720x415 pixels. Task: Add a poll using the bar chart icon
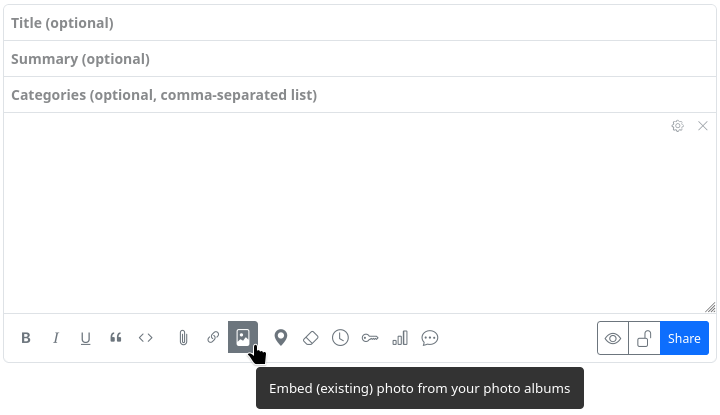pos(400,338)
